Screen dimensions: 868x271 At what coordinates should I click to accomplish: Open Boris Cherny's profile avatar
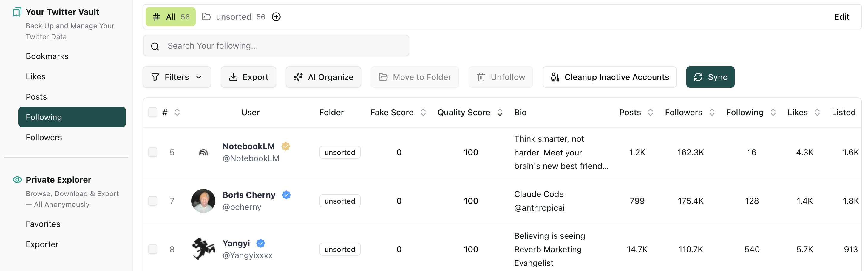[203, 201]
